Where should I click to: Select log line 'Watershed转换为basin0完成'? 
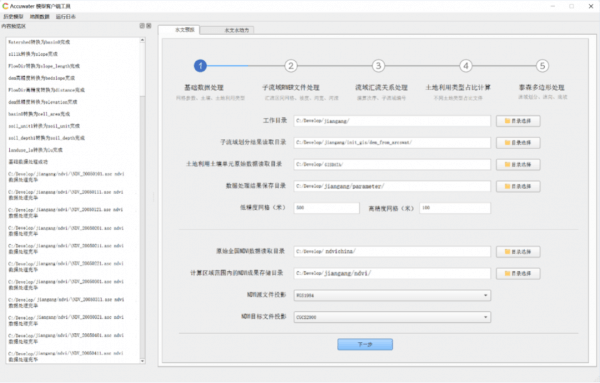pos(39,42)
